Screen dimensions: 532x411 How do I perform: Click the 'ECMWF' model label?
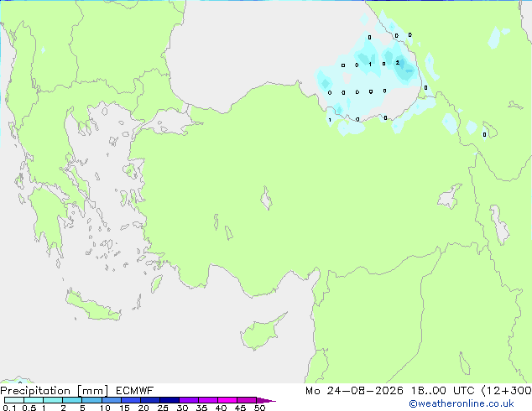pos(135,391)
